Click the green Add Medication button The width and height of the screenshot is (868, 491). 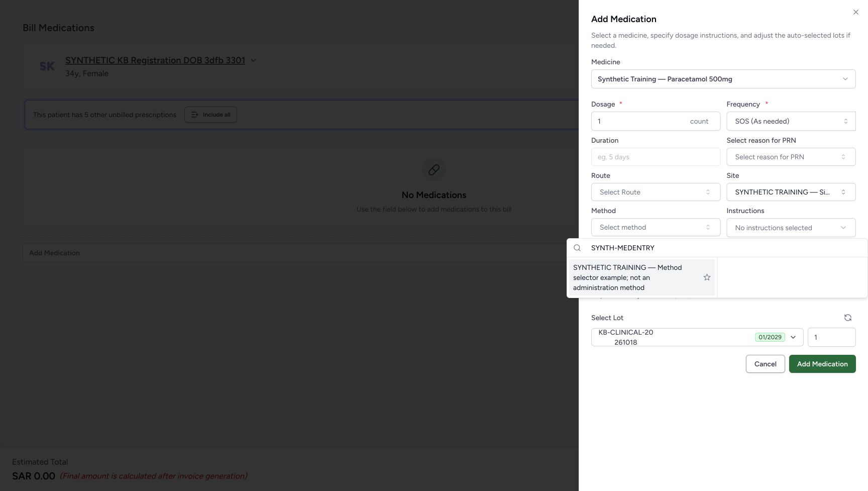(822, 364)
